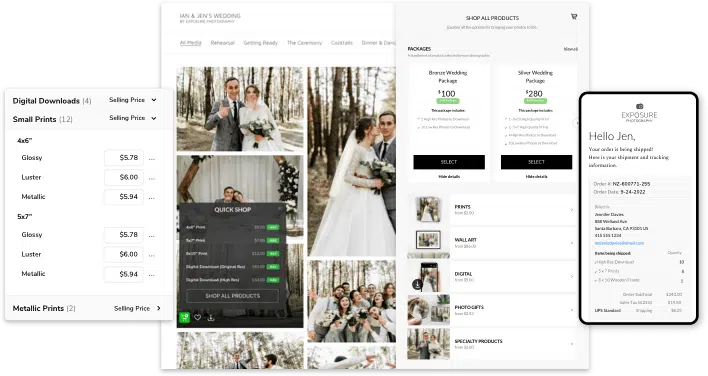
Task: Click the order date 9-24-2022
Action: click(x=632, y=192)
